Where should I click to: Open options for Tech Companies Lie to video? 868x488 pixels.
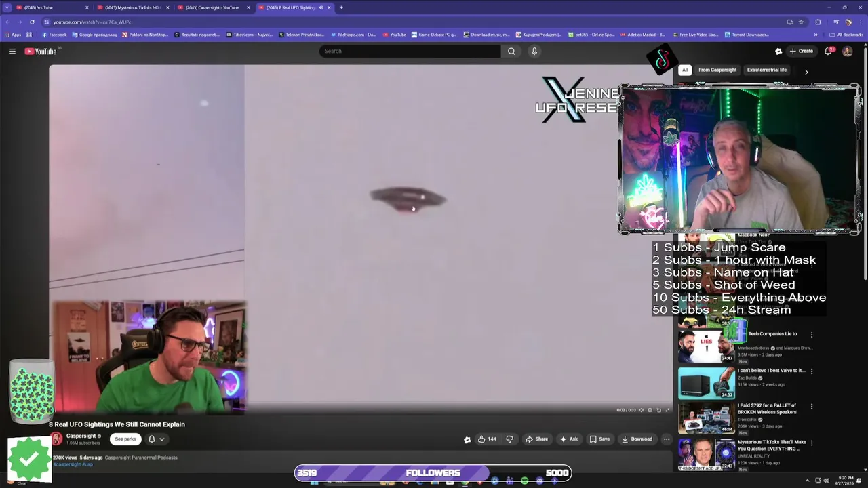812,334
